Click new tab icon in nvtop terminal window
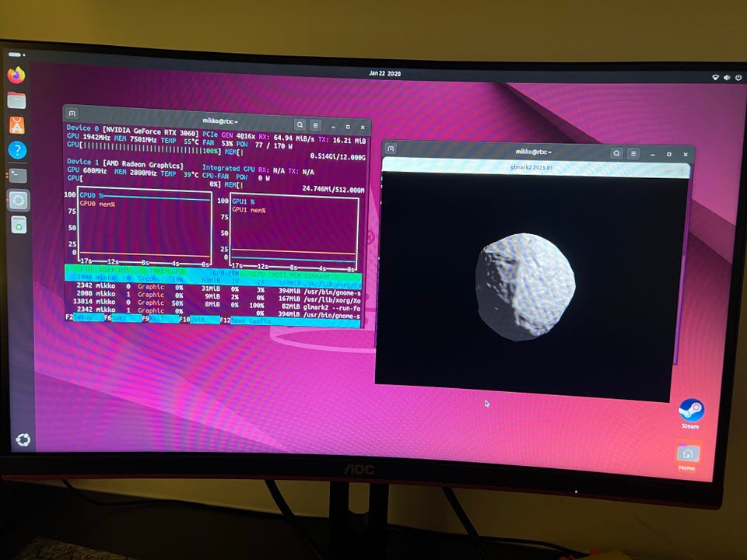Screen dimensions: 747x560 pos(72,114)
